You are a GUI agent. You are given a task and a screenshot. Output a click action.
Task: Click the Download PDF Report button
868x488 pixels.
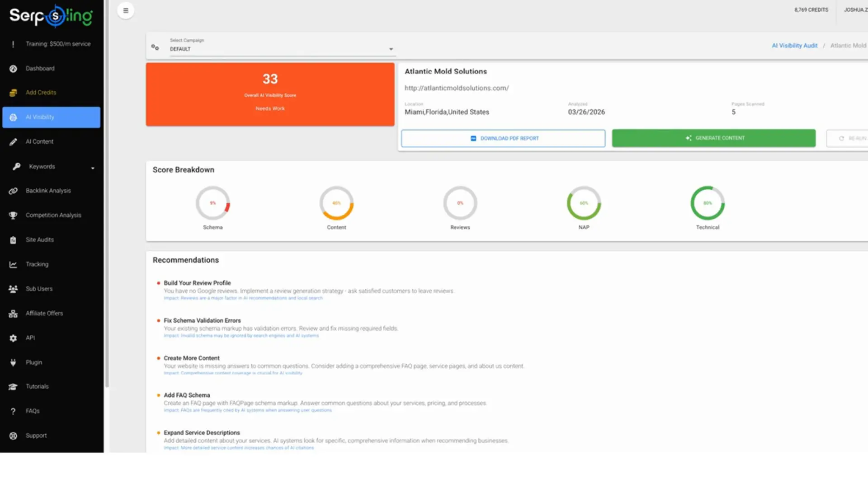click(x=503, y=138)
